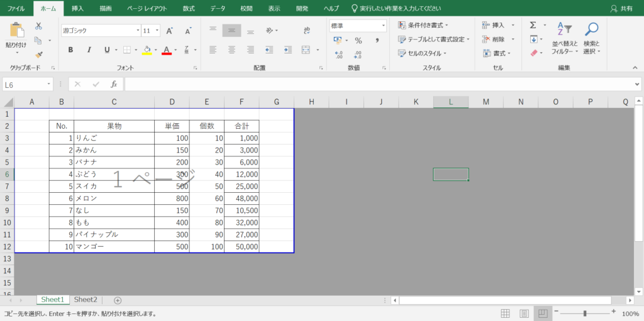Viewport: 644px width, 321px height.
Task: Open Conditional Formatting (条件付き書式) menu
Action: click(423, 26)
